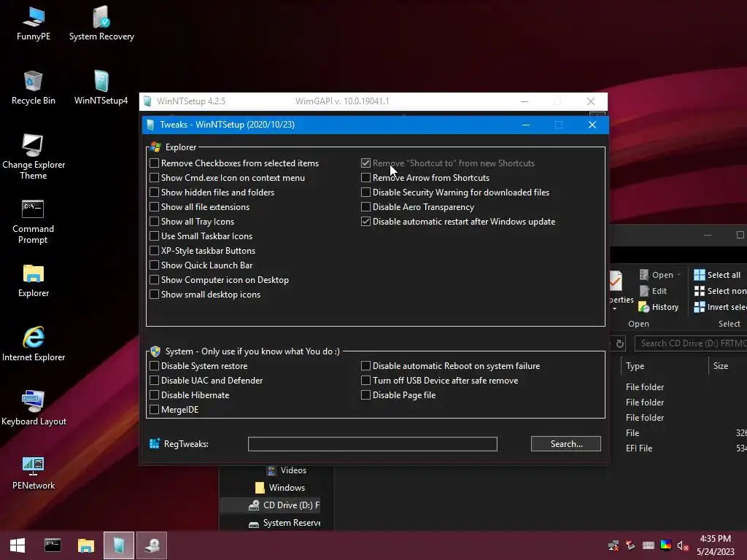This screenshot has height=560, width=747.
Task: Uncheck Disable automatic restart after Windows update
Action: point(366,222)
